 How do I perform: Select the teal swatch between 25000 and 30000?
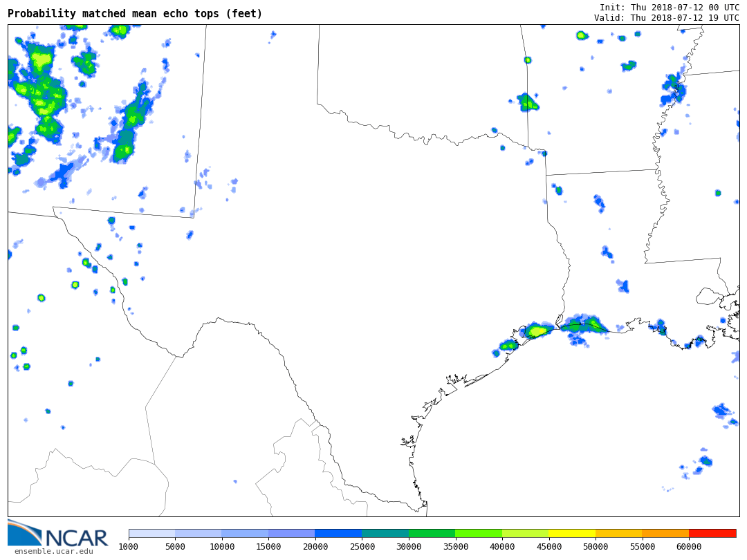[x=385, y=533]
